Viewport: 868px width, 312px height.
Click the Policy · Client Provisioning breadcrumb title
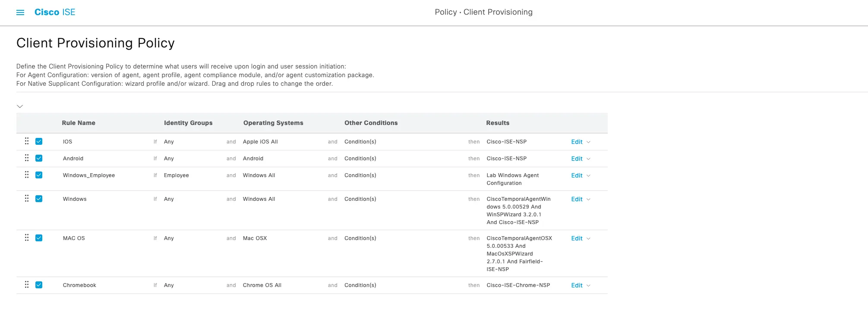pyautogui.click(x=484, y=12)
